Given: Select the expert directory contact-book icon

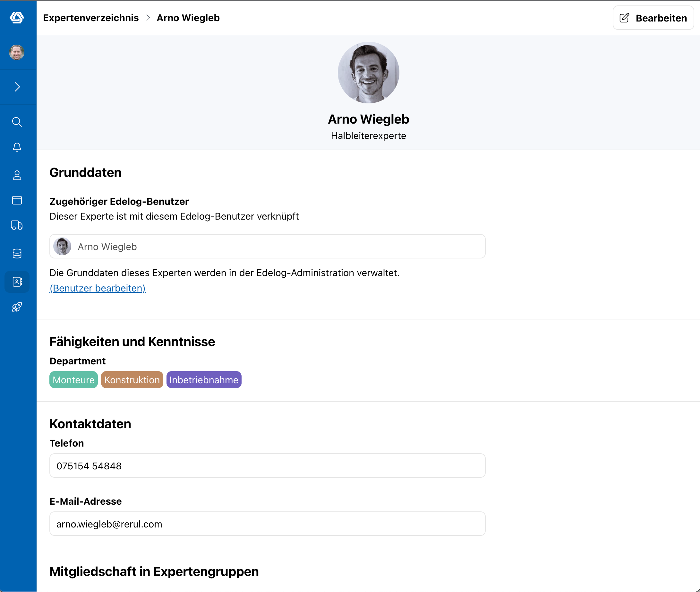Looking at the screenshot, I should pos(17,282).
